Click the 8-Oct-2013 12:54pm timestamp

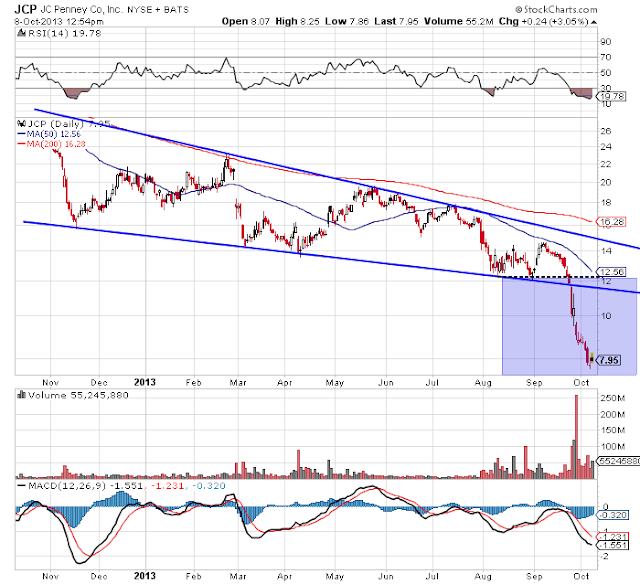[59, 21]
